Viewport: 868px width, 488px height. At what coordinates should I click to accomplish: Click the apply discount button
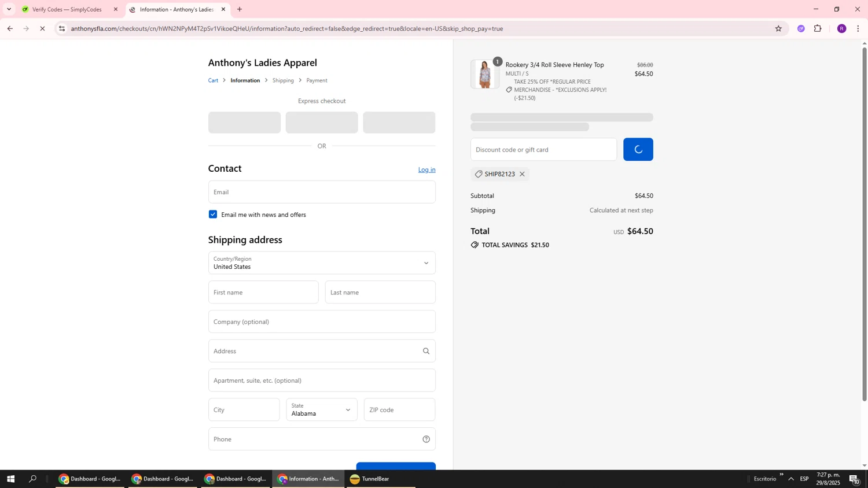coord(638,149)
